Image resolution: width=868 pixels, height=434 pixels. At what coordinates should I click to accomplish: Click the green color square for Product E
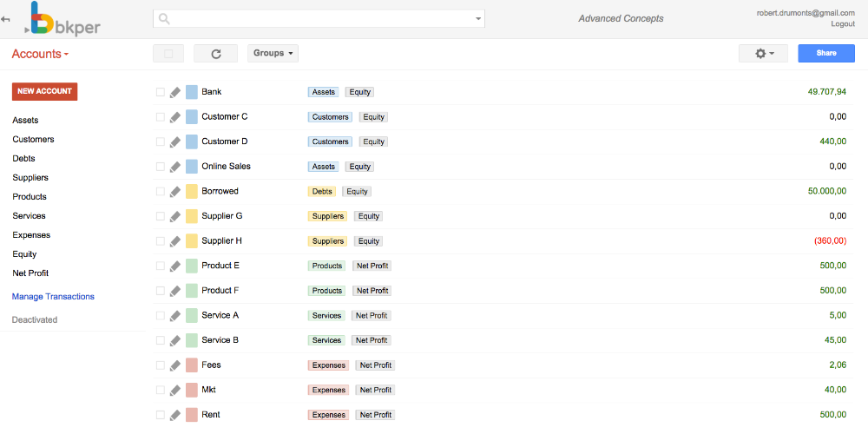coord(192,266)
